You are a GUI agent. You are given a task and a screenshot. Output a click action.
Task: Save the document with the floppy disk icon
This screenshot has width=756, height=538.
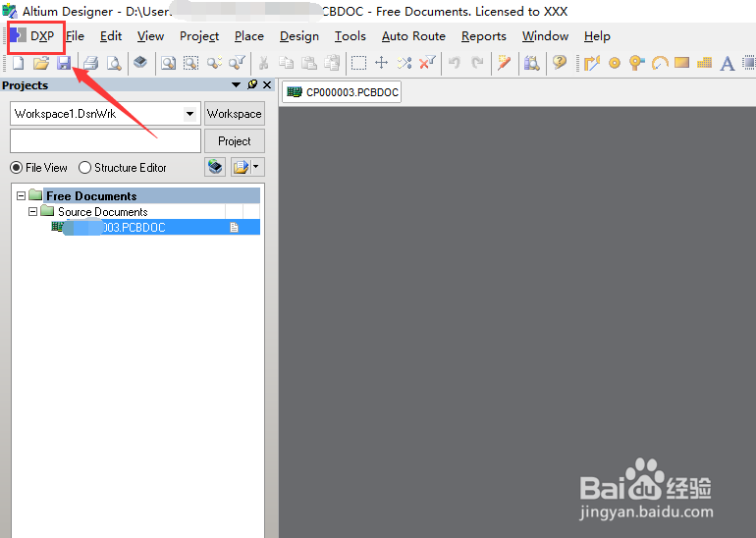pos(64,63)
